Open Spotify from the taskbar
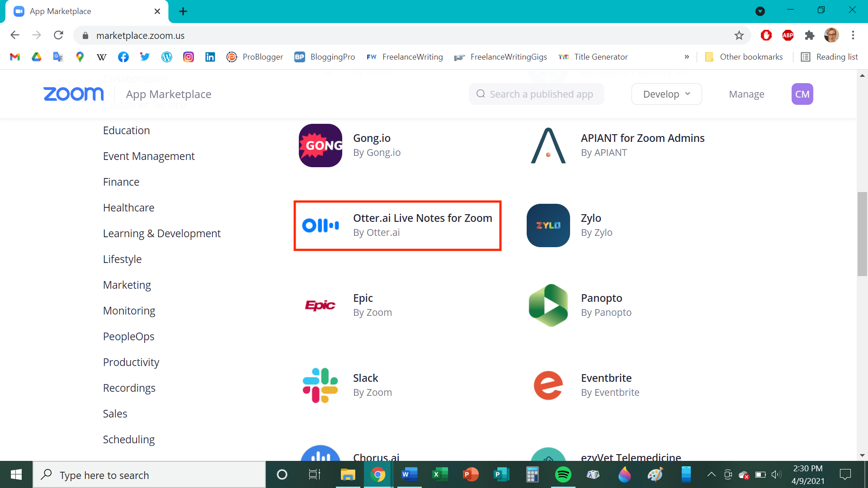Screen dimensions: 868x488 point(563,474)
